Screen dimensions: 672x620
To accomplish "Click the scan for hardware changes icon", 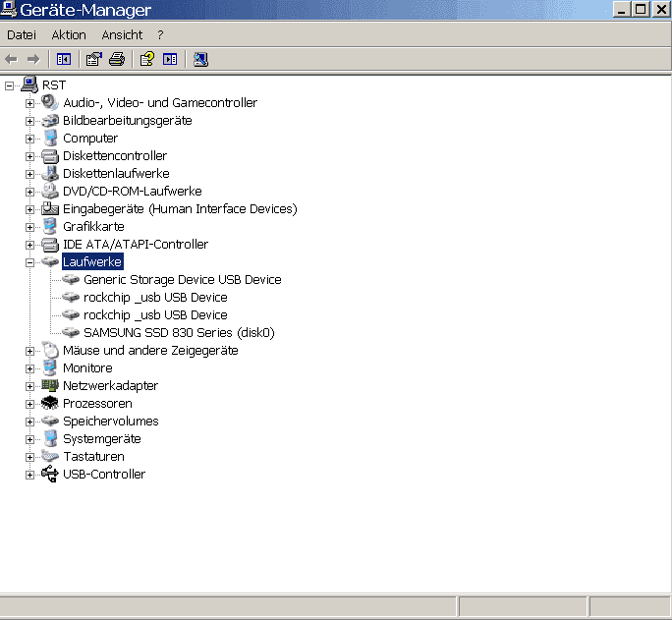I will (200, 59).
